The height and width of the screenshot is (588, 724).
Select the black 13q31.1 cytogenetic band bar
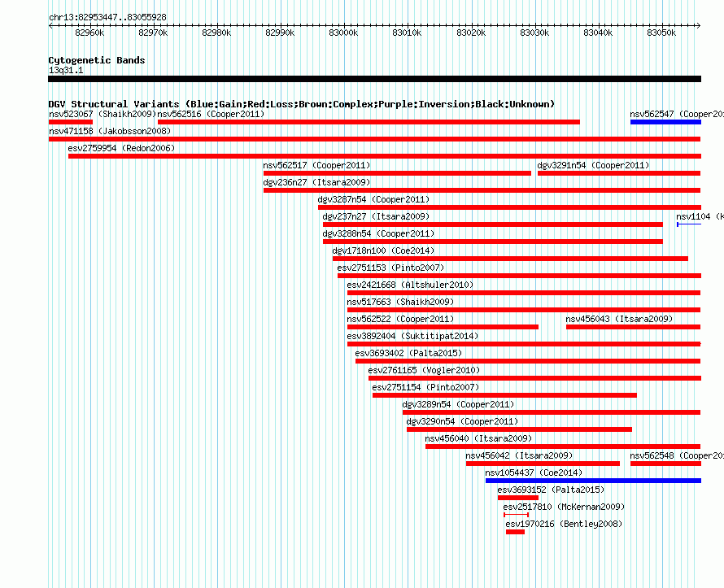point(374,79)
